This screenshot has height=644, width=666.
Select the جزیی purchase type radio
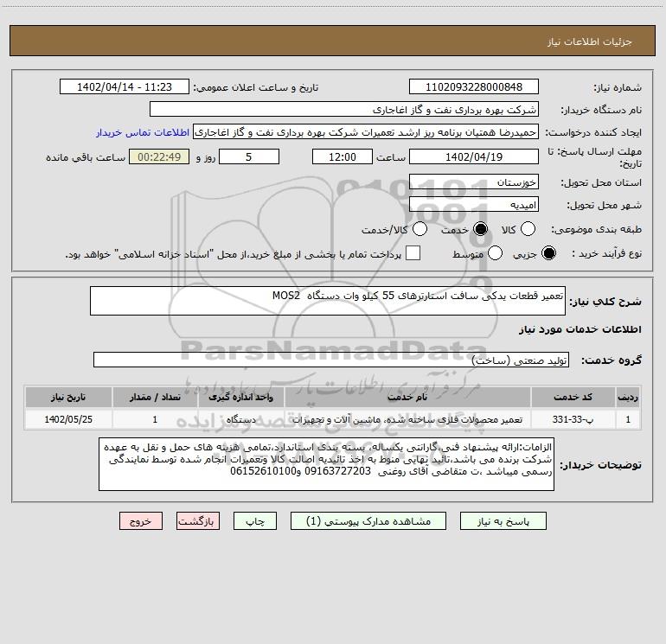point(548,253)
